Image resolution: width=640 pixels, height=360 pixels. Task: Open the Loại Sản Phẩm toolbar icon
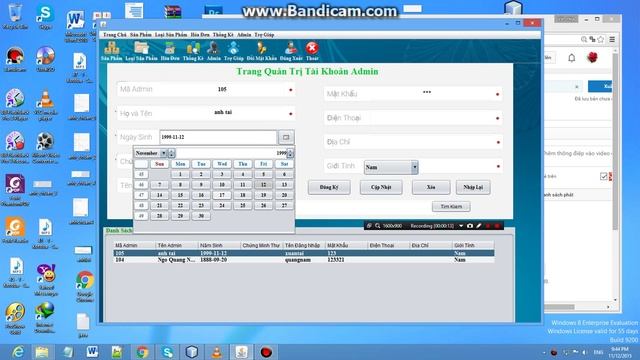click(x=141, y=51)
